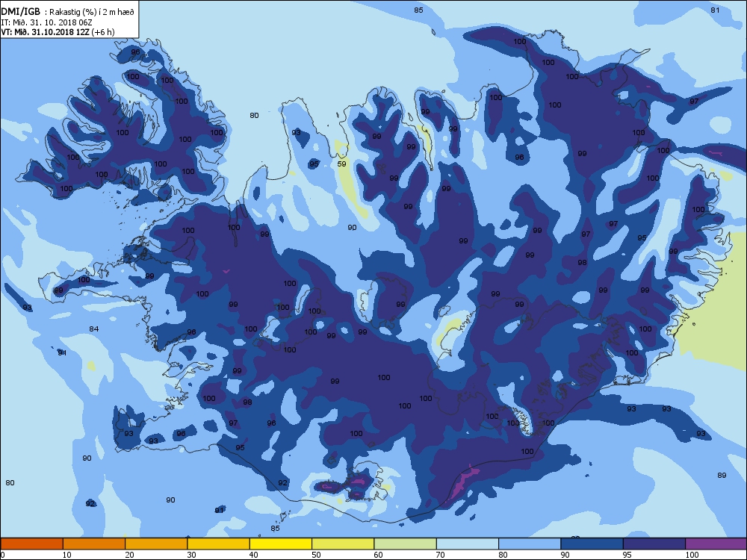Select the dark navy 95–100 legend swatch
This screenshot has width=747, height=560.
tap(654, 544)
